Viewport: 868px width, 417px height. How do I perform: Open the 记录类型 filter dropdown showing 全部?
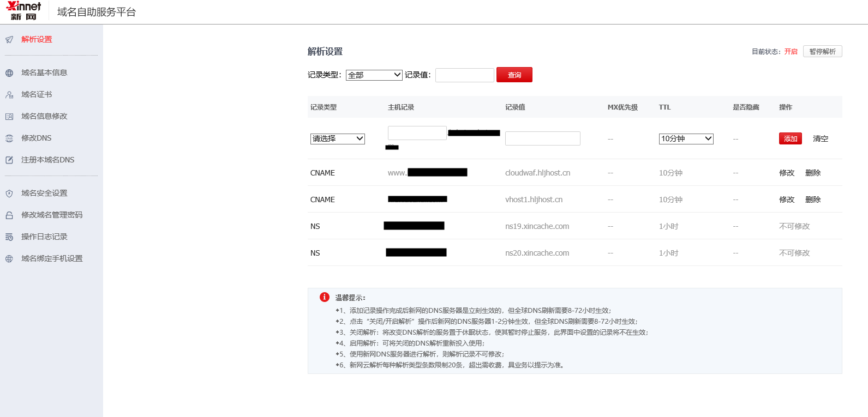click(374, 75)
